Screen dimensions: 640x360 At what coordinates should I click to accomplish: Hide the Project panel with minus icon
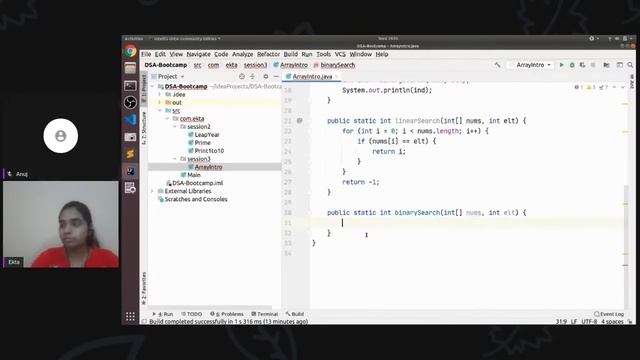[276, 76]
